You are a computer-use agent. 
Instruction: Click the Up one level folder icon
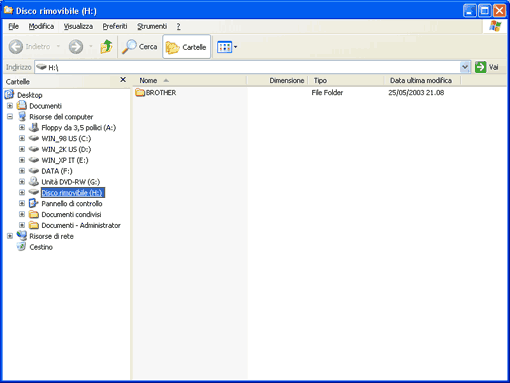click(106, 47)
